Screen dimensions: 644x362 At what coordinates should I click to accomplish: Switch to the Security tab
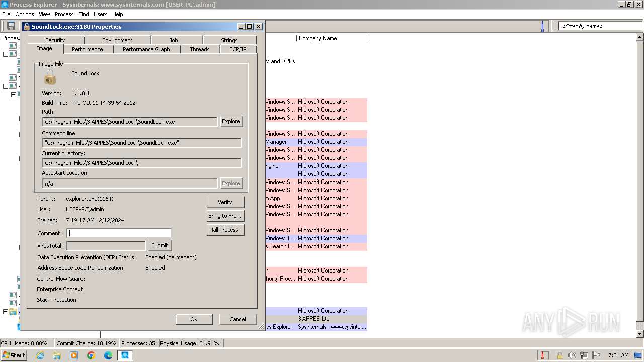tap(55, 40)
